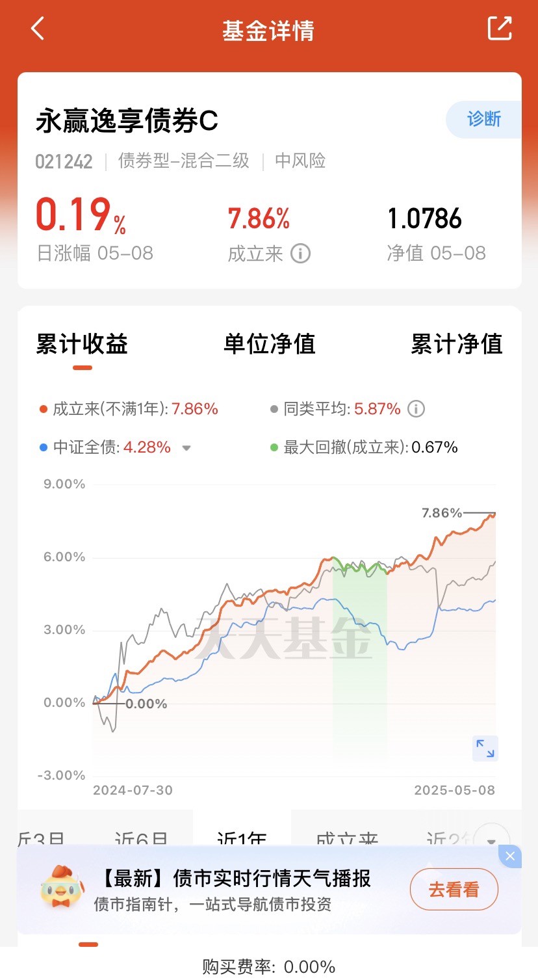The width and height of the screenshot is (538, 980).
Task: Open the time range dropdown arrow
Action: click(x=491, y=840)
